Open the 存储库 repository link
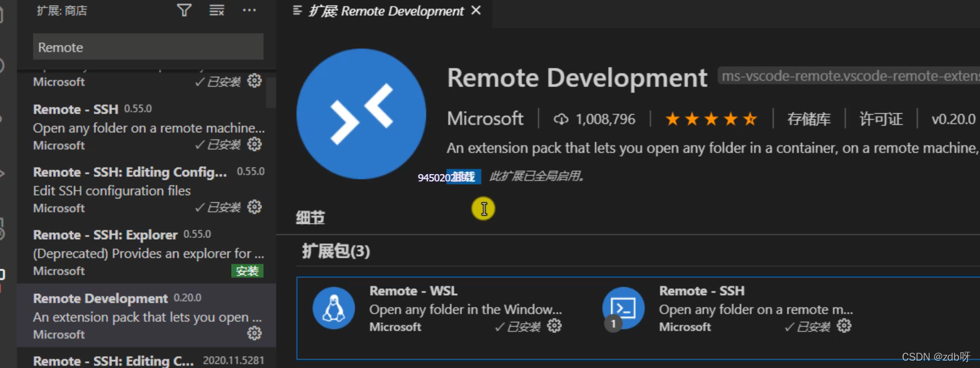The width and height of the screenshot is (980, 368). pyautogui.click(x=809, y=119)
